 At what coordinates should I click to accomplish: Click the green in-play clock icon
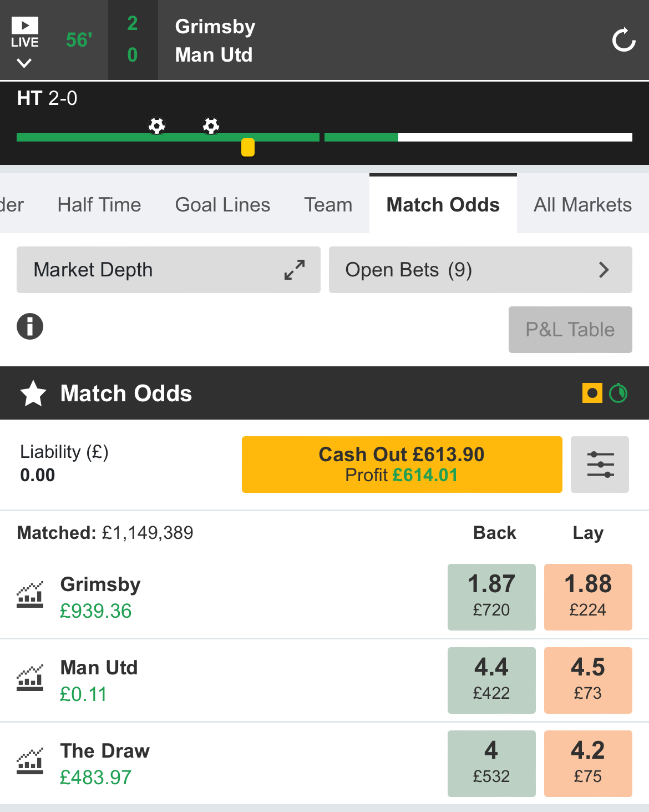click(618, 394)
